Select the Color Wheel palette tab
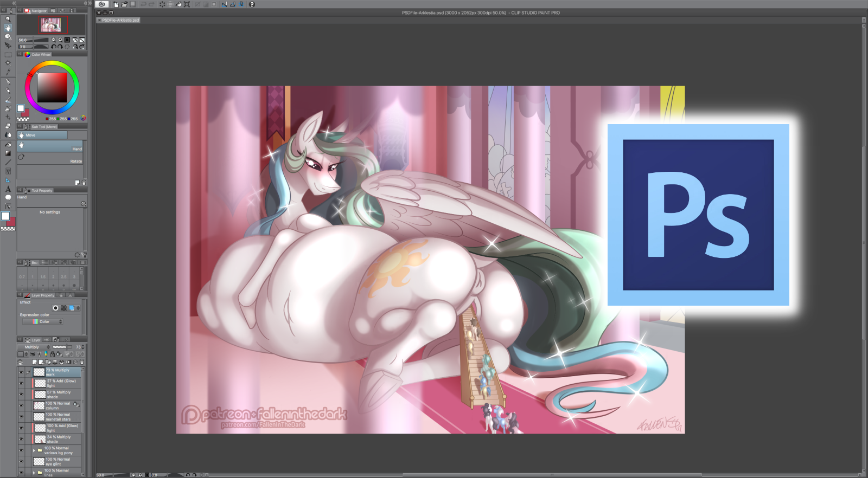The width and height of the screenshot is (868, 478). [x=38, y=54]
